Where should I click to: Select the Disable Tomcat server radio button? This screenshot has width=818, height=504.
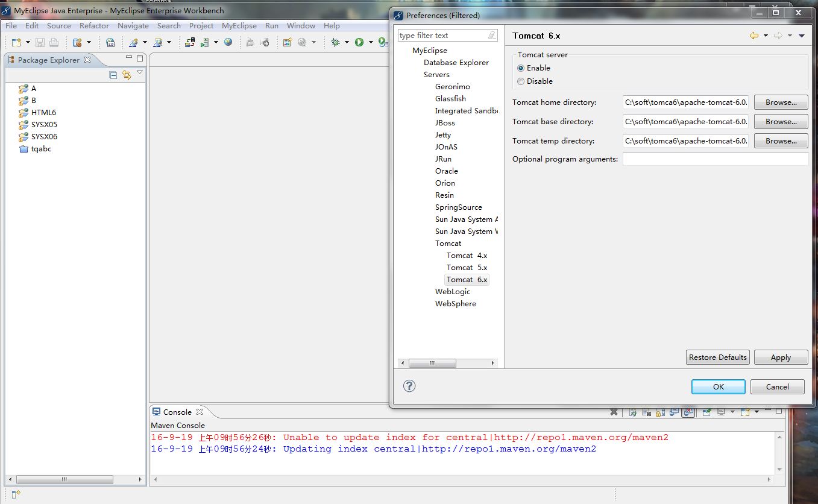521,81
